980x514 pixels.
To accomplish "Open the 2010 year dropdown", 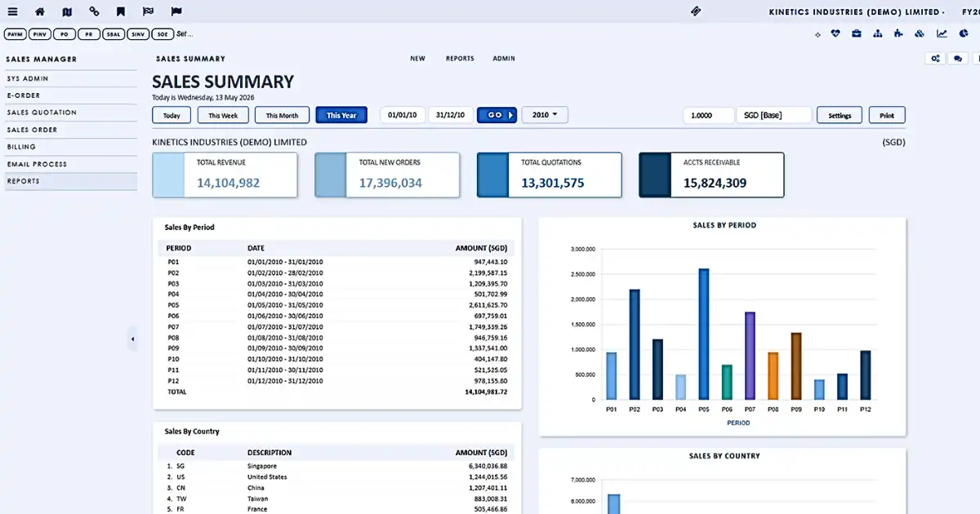I will [545, 115].
